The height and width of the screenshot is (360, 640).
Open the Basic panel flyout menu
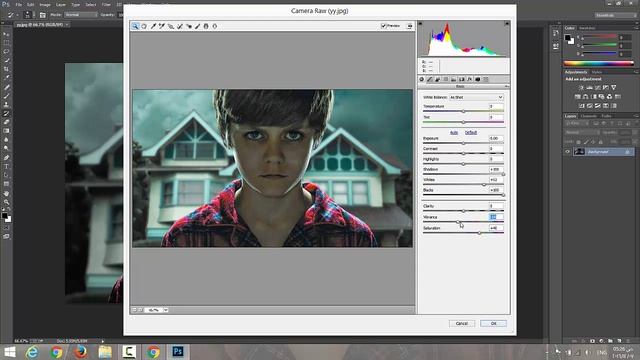pyautogui.click(x=507, y=87)
